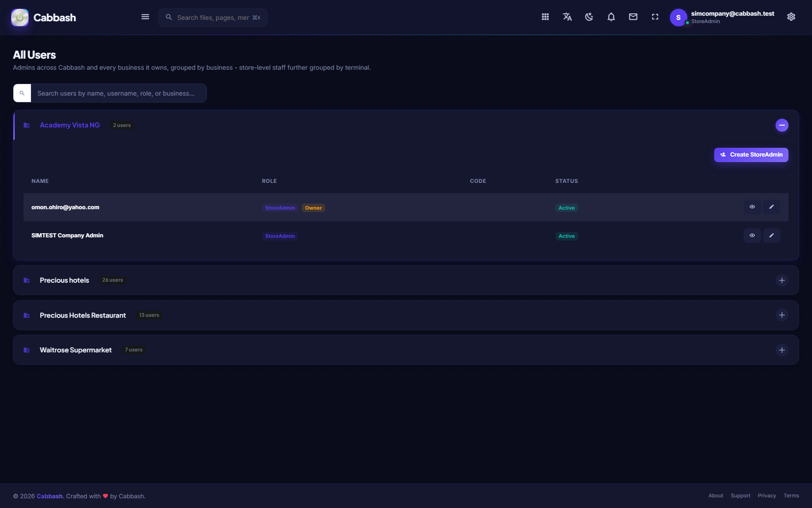Open the hamburger sidebar menu
The width and height of the screenshot is (812, 508).
[145, 17]
